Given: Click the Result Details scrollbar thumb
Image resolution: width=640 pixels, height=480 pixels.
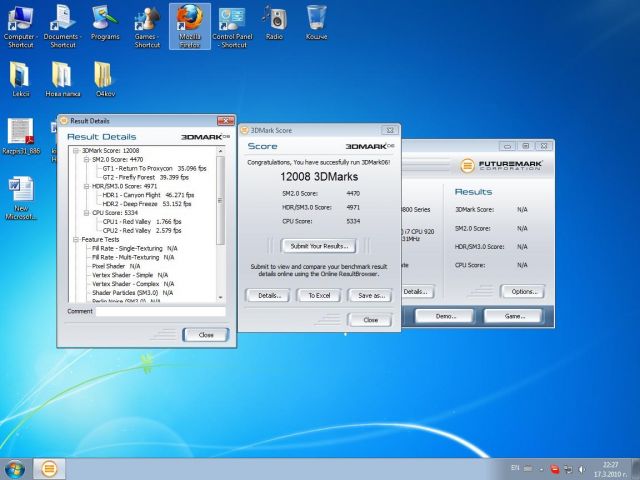Looking at the screenshot, I should point(220,200).
